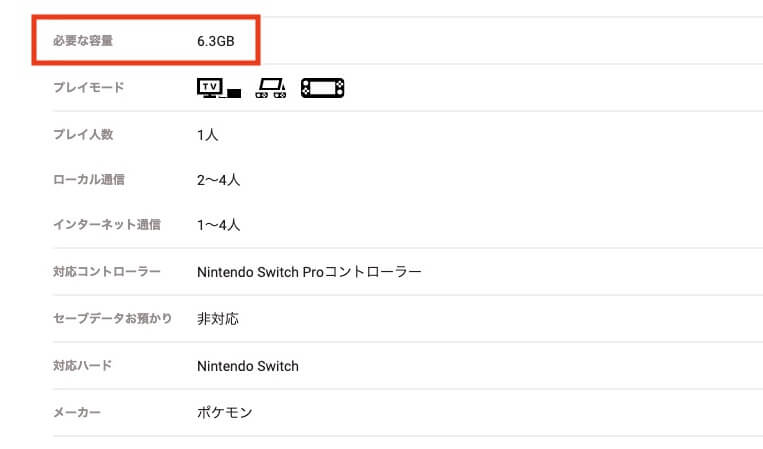763x449 pixels.
Task: Click the 1〜4人 internet play value
Action: point(218,225)
